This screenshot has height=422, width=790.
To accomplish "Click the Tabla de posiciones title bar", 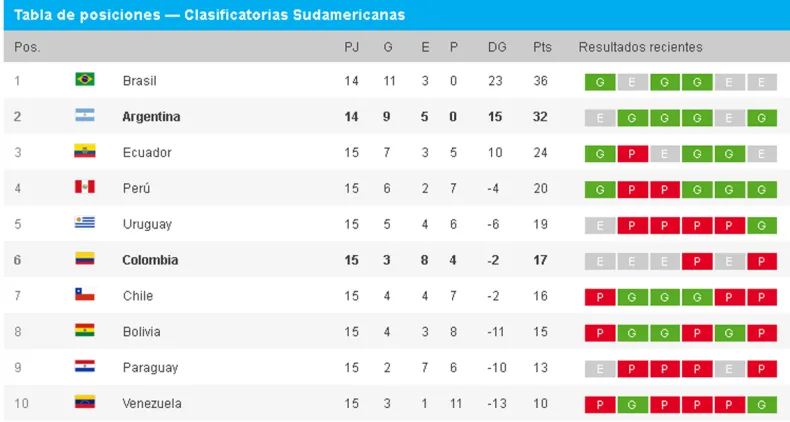I will coord(397,15).
